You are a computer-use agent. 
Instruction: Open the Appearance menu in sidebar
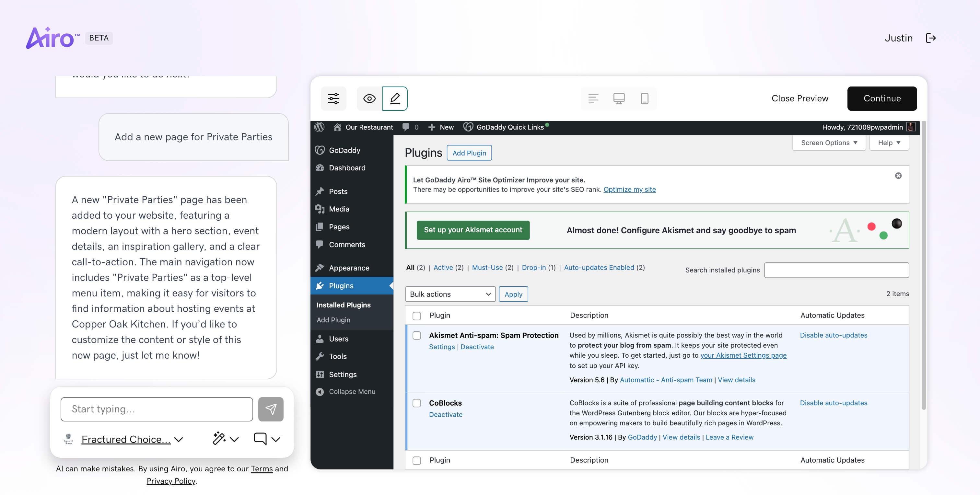[348, 268]
